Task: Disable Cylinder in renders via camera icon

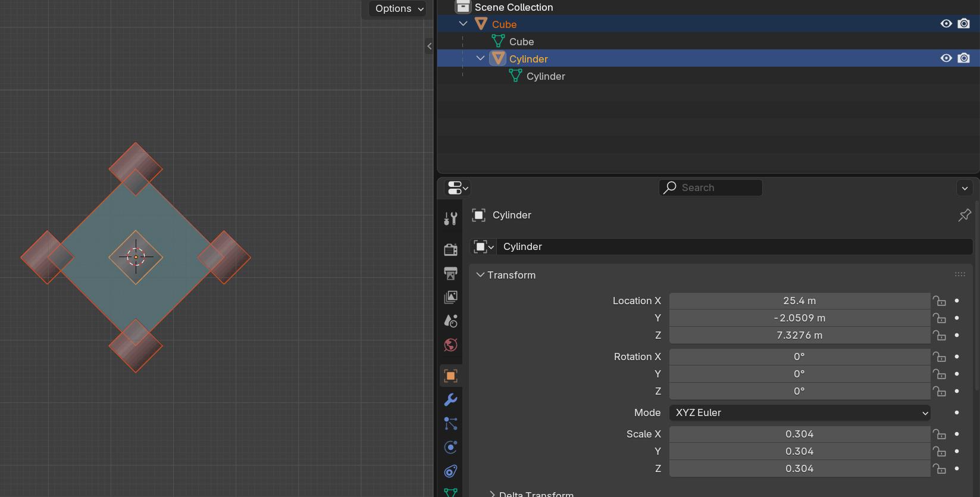Action: coord(964,58)
